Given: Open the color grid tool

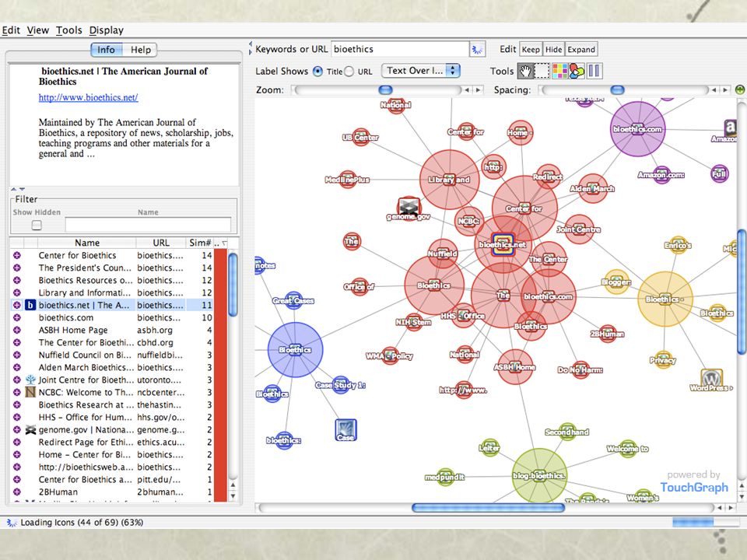Looking at the screenshot, I should [559, 72].
